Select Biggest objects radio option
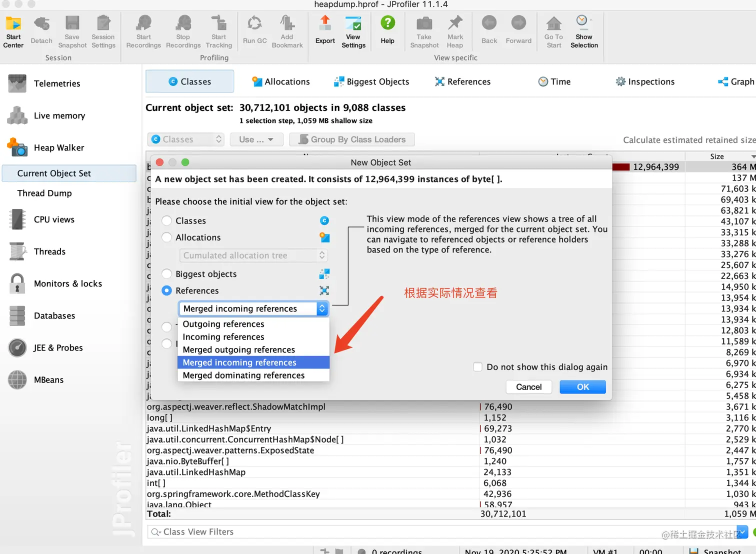The width and height of the screenshot is (756, 554). click(167, 274)
